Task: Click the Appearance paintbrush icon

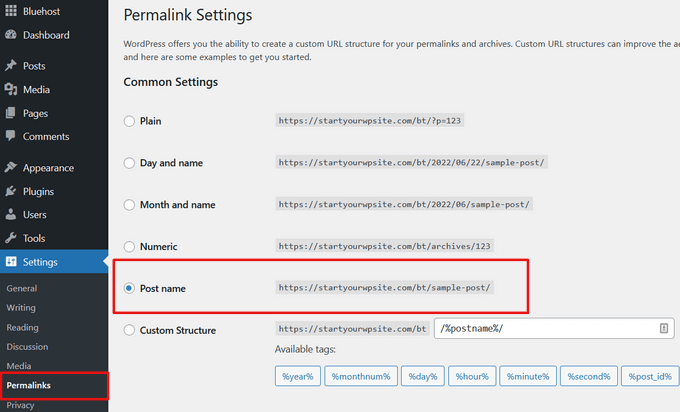Action: [x=11, y=167]
